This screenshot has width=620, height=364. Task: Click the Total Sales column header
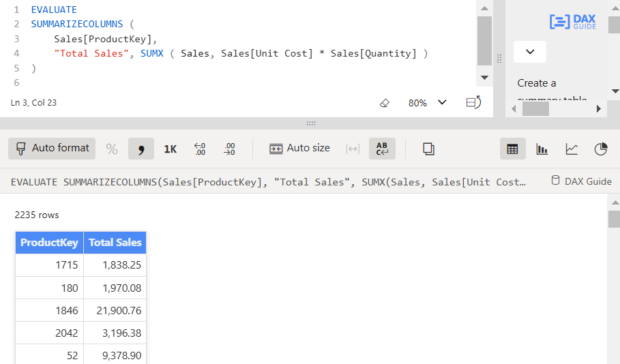(115, 243)
